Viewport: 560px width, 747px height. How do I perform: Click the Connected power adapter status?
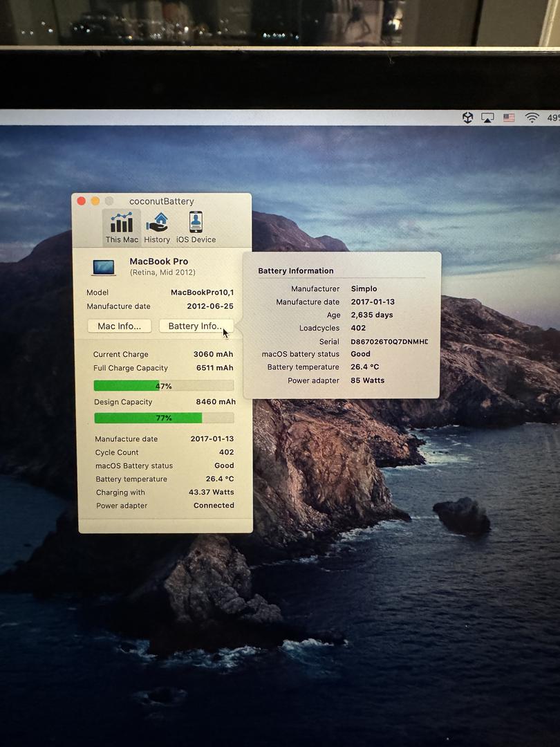(x=214, y=506)
